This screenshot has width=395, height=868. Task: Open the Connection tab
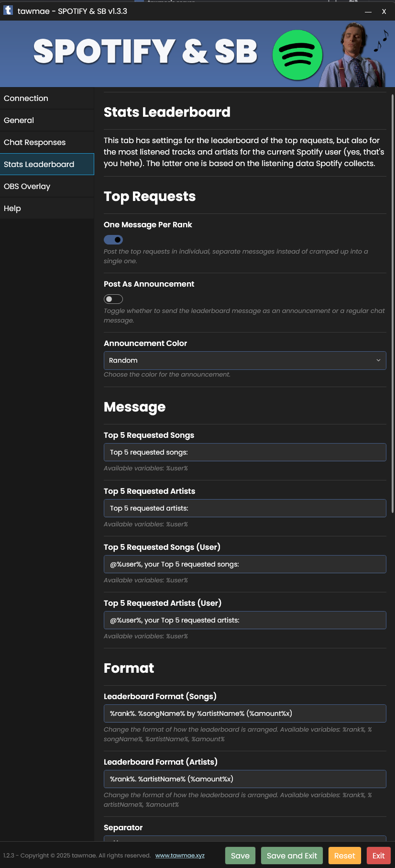[x=47, y=98]
